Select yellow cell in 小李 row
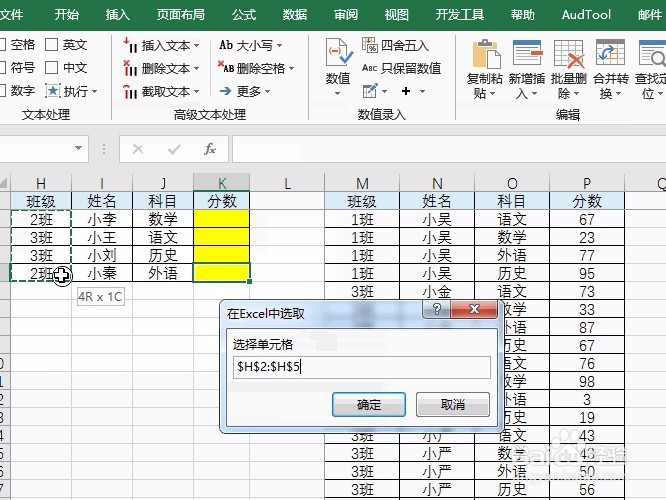Viewport: 666px width, 500px height. coord(221,219)
